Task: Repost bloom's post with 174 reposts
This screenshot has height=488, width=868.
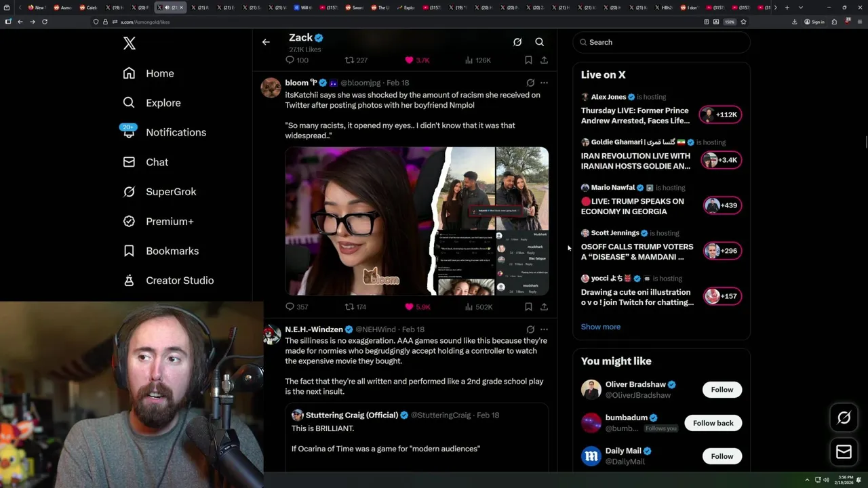Action: (356, 307)
